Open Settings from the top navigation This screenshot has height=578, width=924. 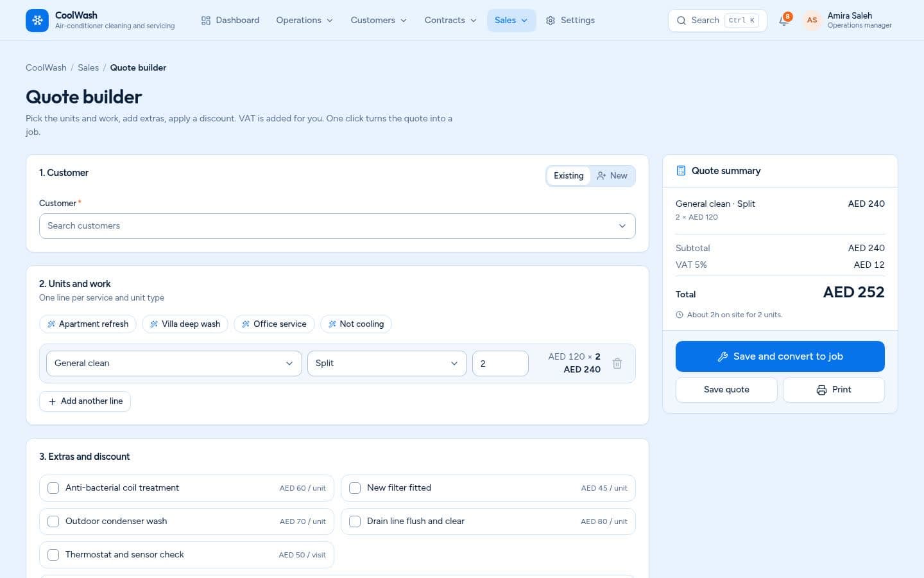570,21
